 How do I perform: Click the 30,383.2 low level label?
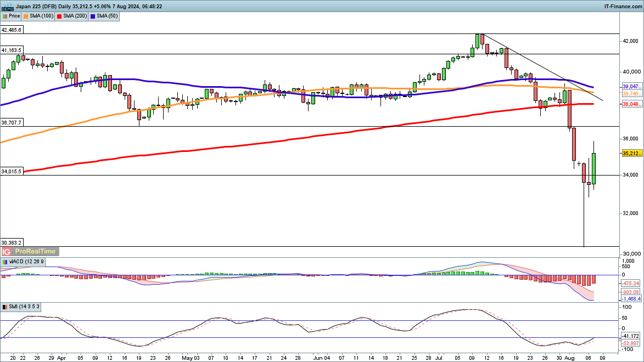click(12, 242)
